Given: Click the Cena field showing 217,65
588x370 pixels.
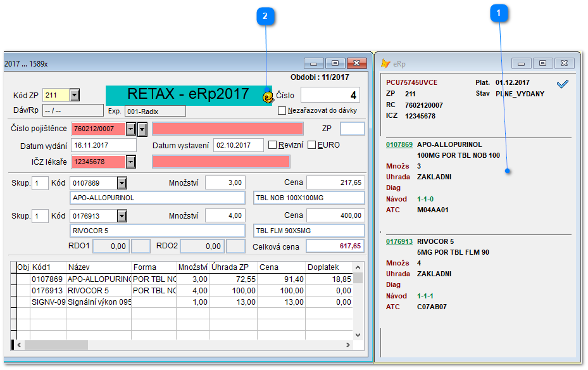Looking at the screenshot, I should (x=335, y=182).
